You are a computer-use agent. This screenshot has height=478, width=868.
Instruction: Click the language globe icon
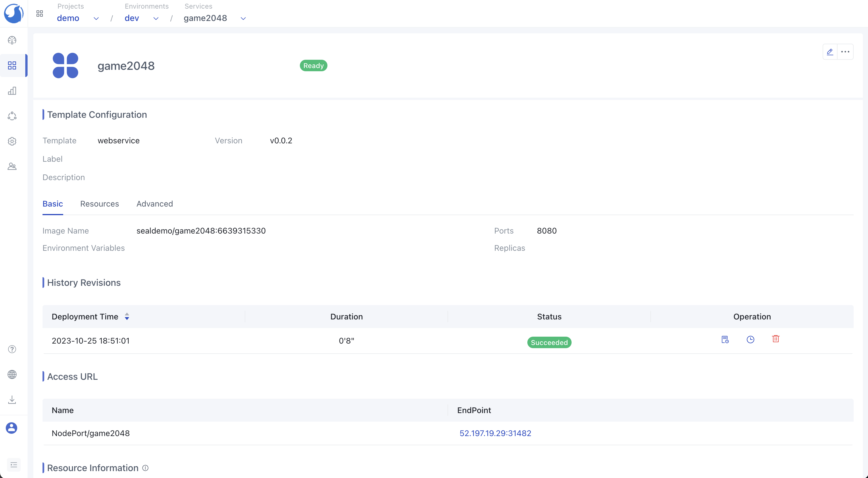point(12,375)
